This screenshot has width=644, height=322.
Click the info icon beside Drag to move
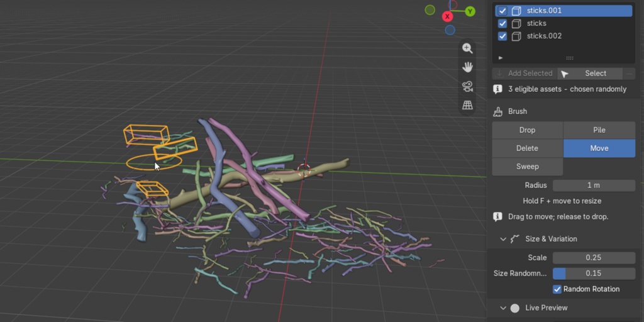497,216
